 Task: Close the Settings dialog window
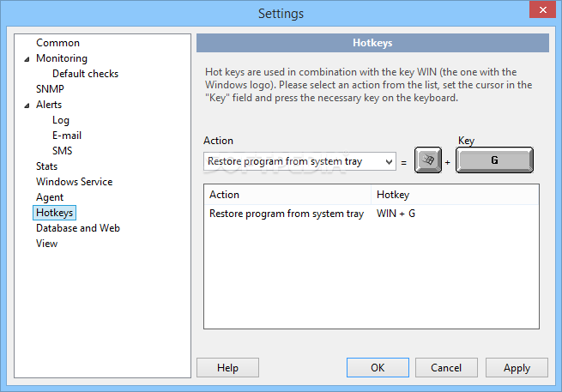(542, 9)
